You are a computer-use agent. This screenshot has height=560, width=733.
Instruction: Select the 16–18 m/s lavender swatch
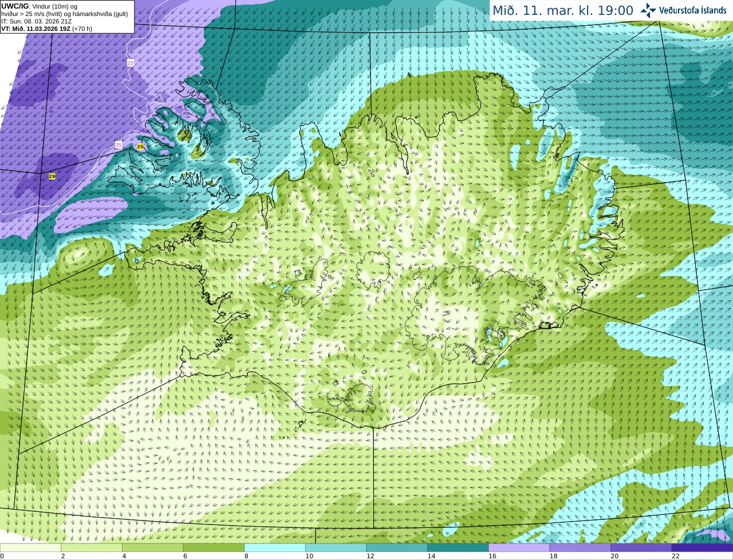(519, 547)
